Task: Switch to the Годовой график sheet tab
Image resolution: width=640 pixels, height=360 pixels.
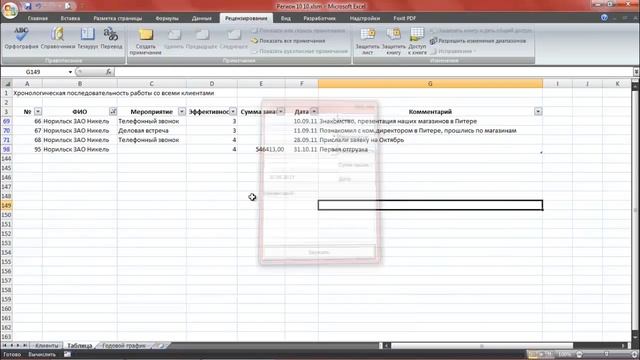Action: pos(124,346)
